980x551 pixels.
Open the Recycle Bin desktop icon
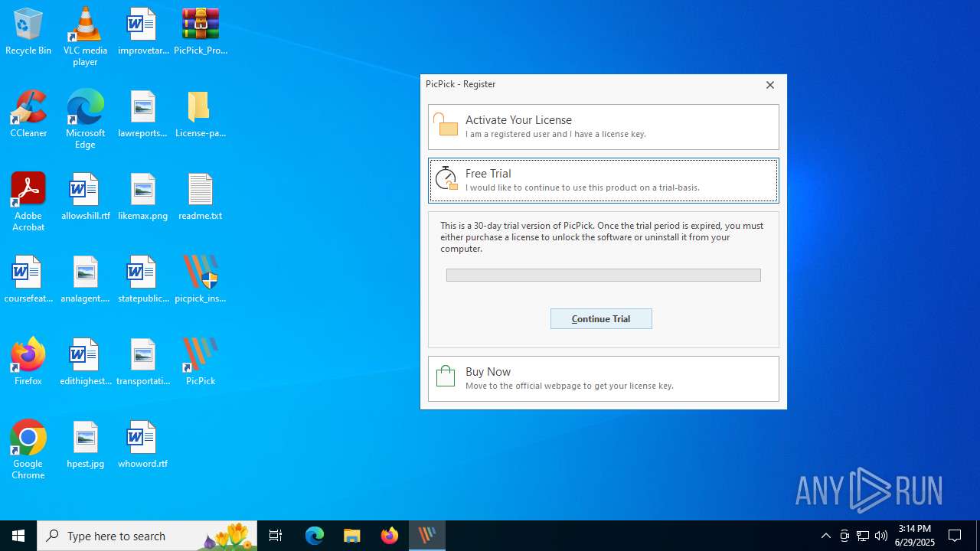tap(28, 32)
